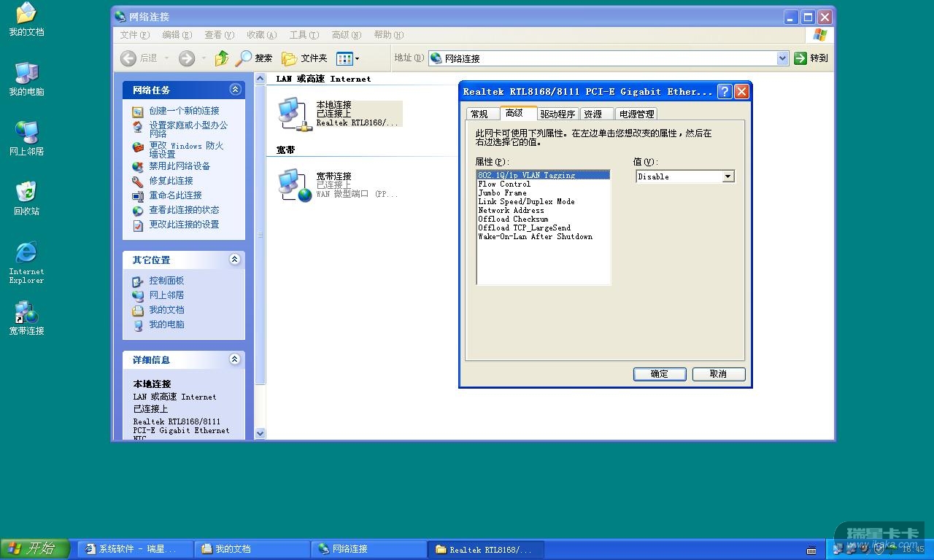This screenshot has width=934, height=560.
Task: Open the 工具 menu
Action: [304, 35]
